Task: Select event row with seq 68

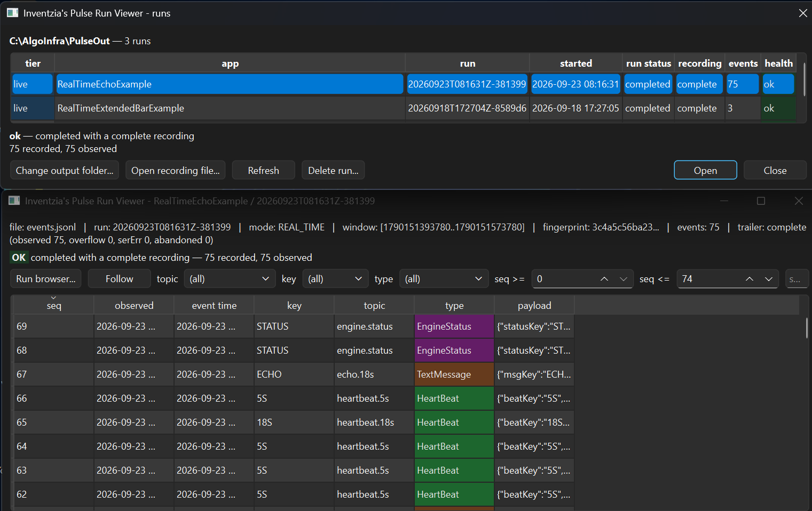Action: pos(294,350)
